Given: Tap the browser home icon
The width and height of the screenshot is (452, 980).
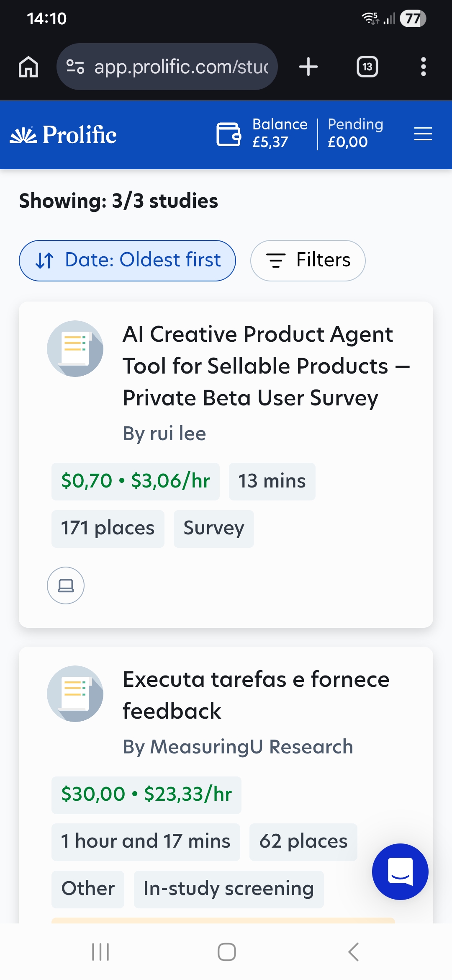Looking at the screenshot, I should 28,67.
